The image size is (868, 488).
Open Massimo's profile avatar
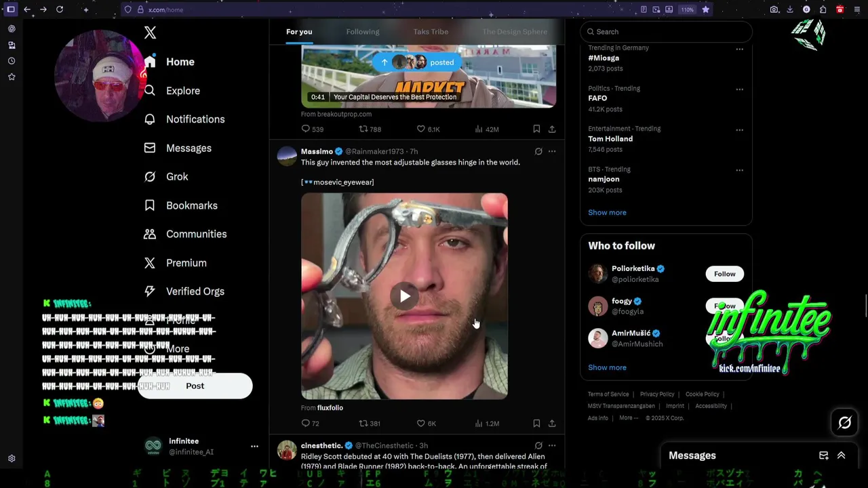tap(287, 156)
